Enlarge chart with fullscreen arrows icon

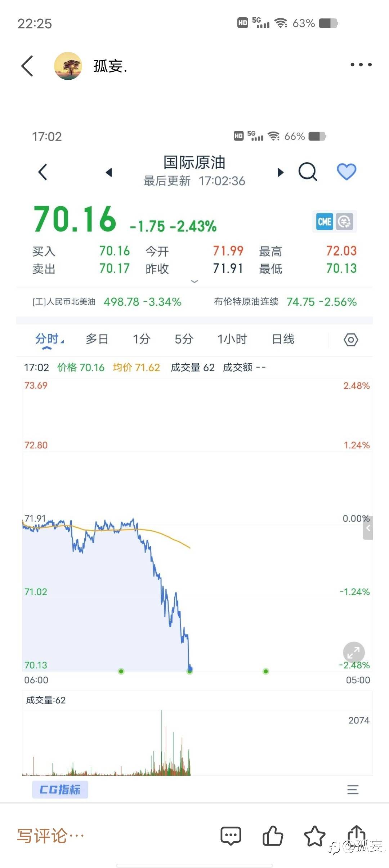point(354,652)
